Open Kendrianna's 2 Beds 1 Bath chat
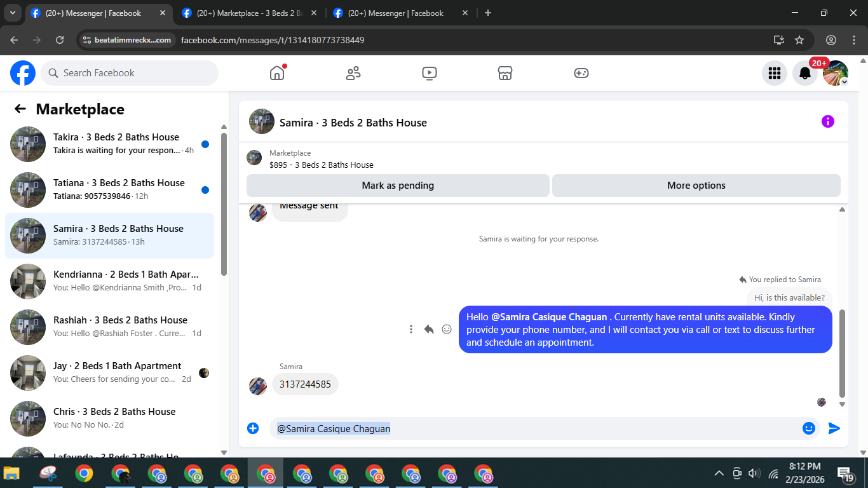868x488 pixels. [x=109, y=281]
